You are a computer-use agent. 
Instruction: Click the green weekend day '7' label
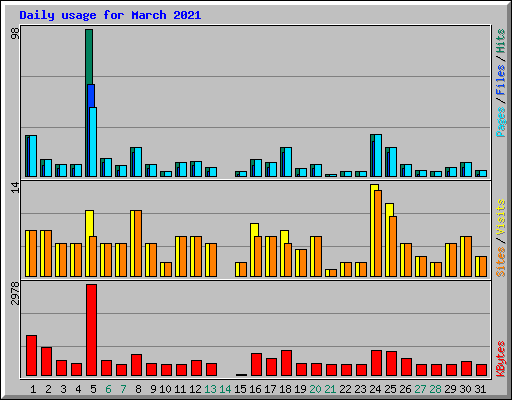123,389
